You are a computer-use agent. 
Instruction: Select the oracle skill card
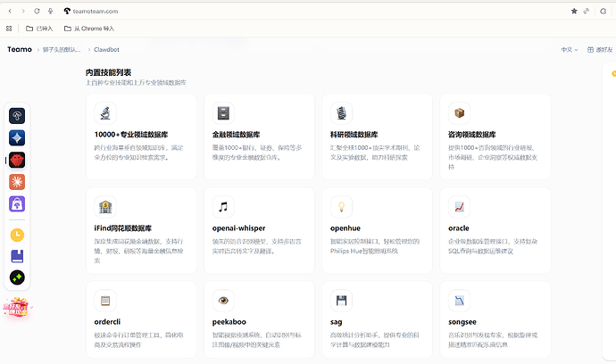(x=495, y=230)
